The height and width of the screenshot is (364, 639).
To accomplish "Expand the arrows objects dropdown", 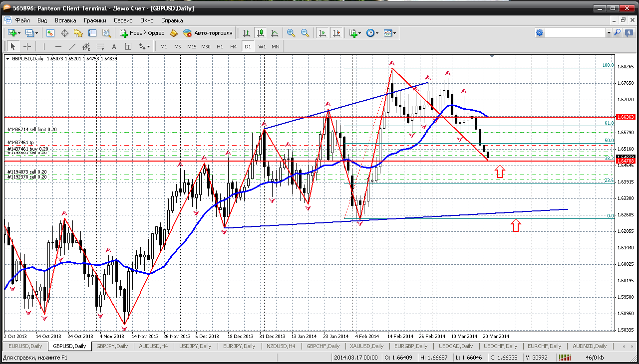I will [x=148, y=46].
